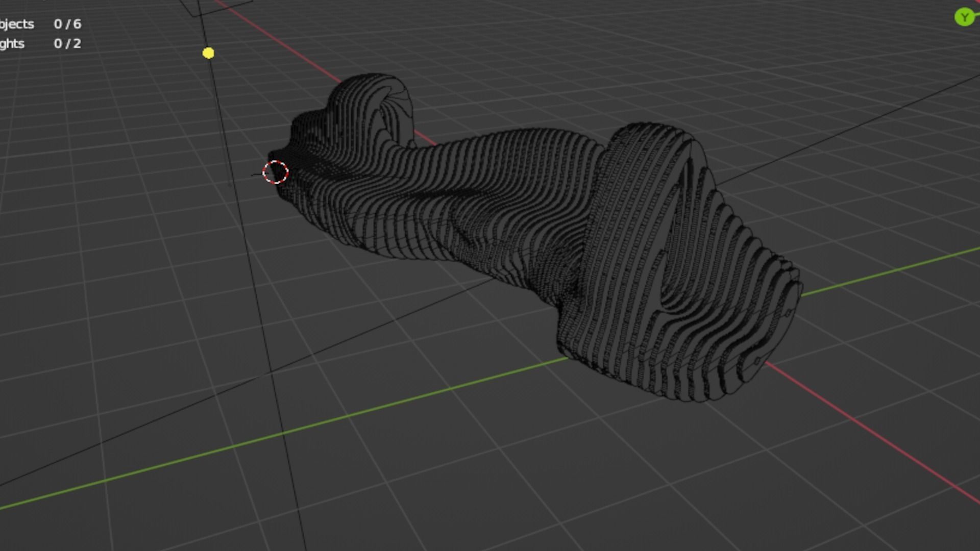
Task: Click the green Y axis gizmo ball
Action: click(x=964, y=18)
